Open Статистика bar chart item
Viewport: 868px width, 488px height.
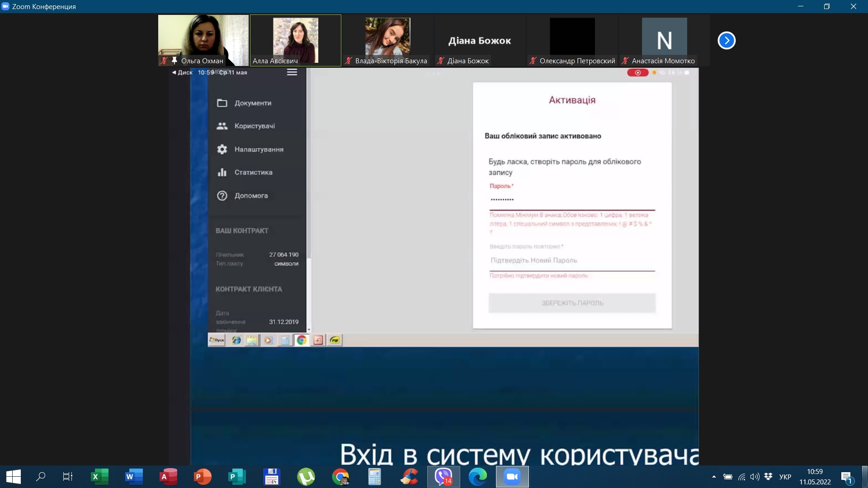pos(253,172)
